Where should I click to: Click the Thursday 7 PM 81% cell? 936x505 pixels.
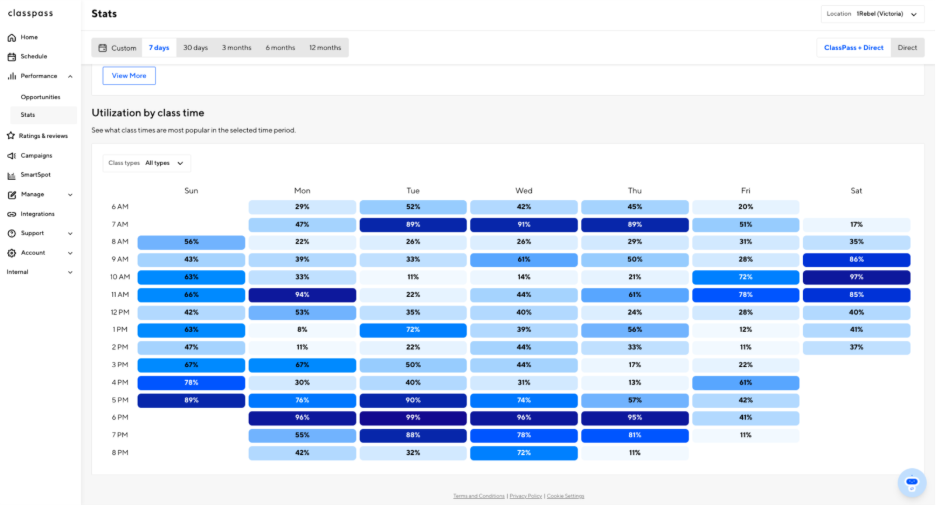(635, 435)
